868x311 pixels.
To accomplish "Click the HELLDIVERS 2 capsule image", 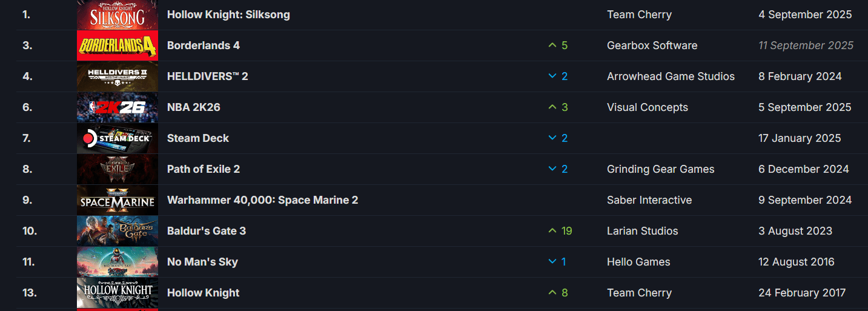I will click(x=117, y=76).
